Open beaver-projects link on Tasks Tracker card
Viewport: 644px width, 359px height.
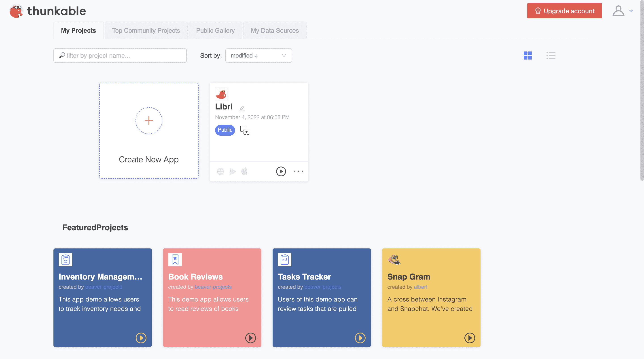point(323,287)
